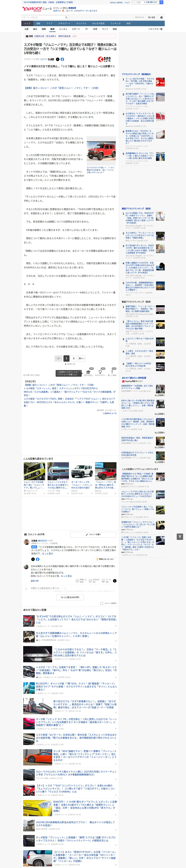This screenshot has width=186, height=868.
Task: Open the Yahoo! JAPAN News logo
Action: point(37,9)
